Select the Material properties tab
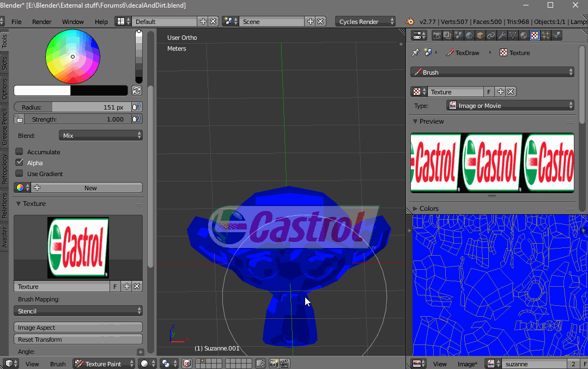Viewport: 588px width, 369px height. pos(524,35)
